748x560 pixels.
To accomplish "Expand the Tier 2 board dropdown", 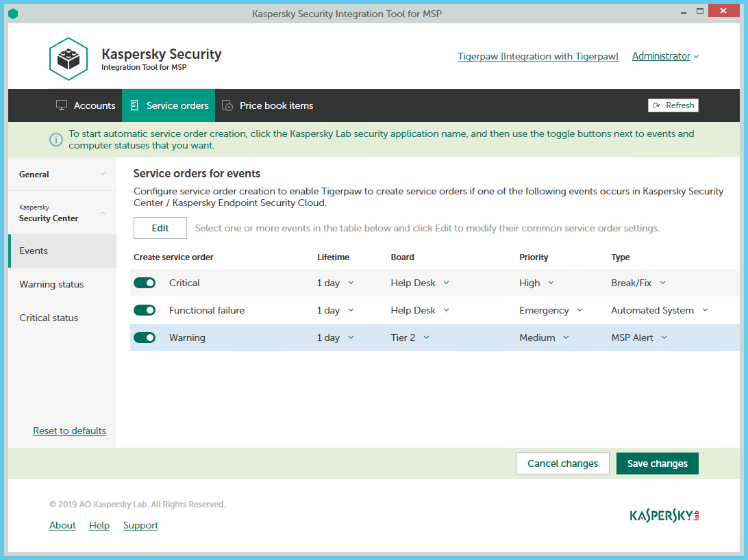I will (410, 338).
